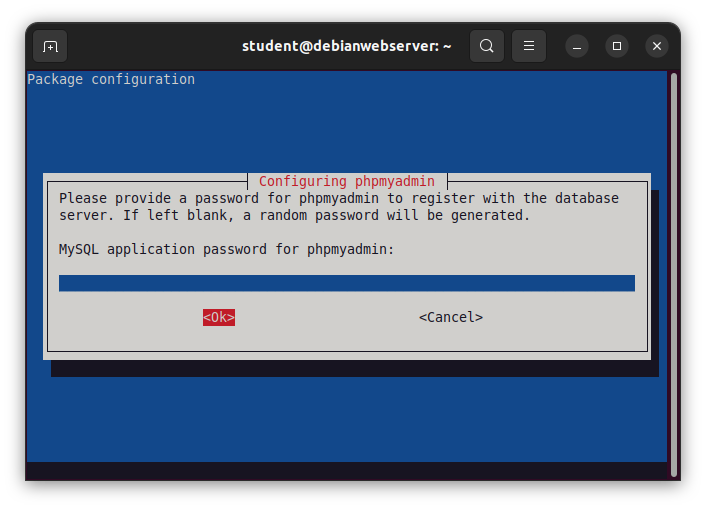Open a new terminal tab
Screen dimensions: 706x509
click(x=50, y=46)
